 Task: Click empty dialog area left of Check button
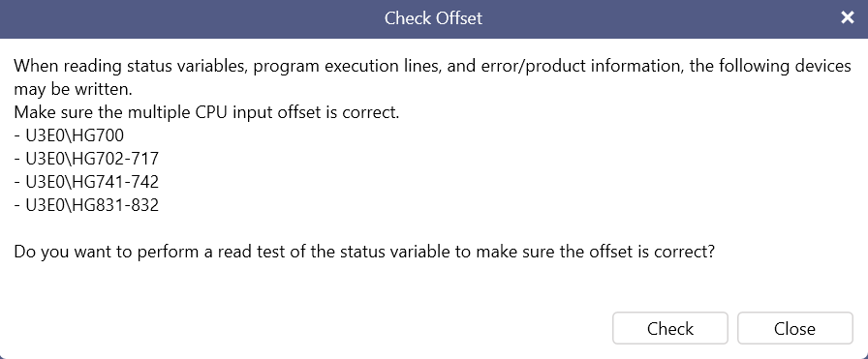coord(304,328)
